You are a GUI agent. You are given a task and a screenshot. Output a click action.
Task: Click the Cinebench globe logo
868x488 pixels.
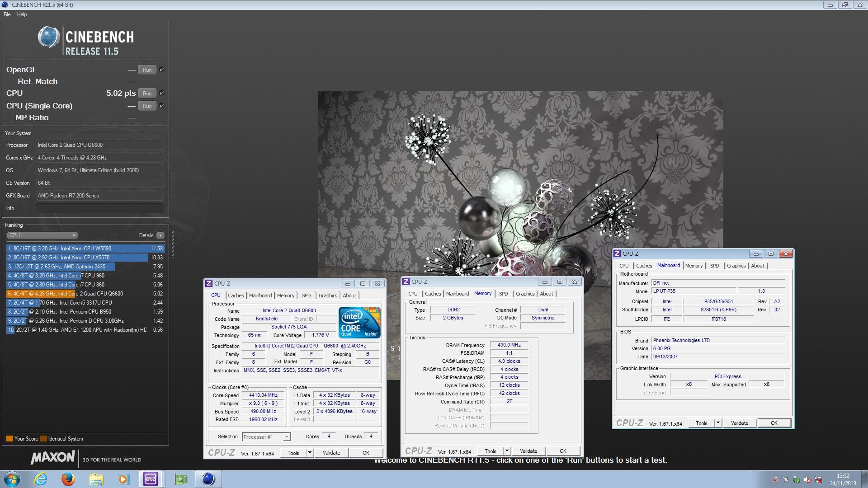click(49, 37)
